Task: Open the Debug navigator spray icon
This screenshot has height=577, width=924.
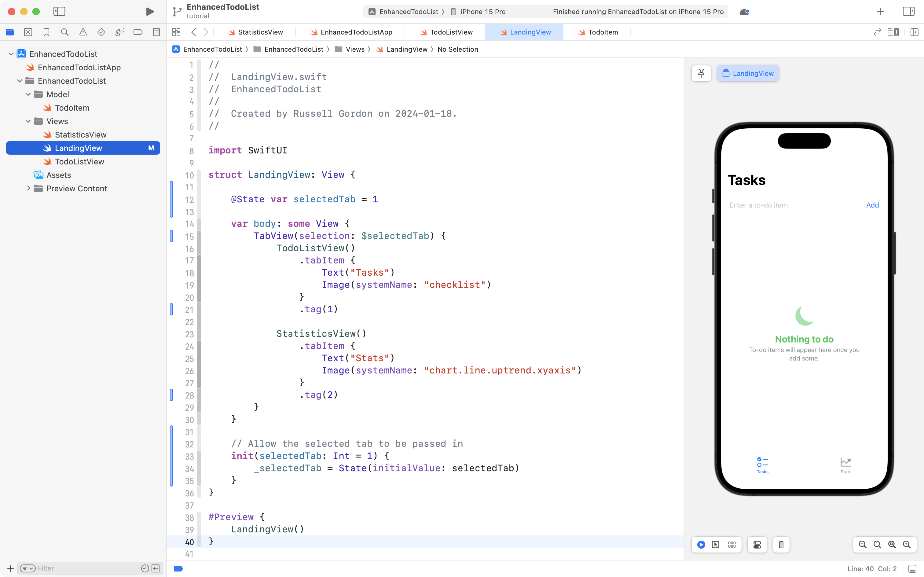Action: tap(119, 32)
